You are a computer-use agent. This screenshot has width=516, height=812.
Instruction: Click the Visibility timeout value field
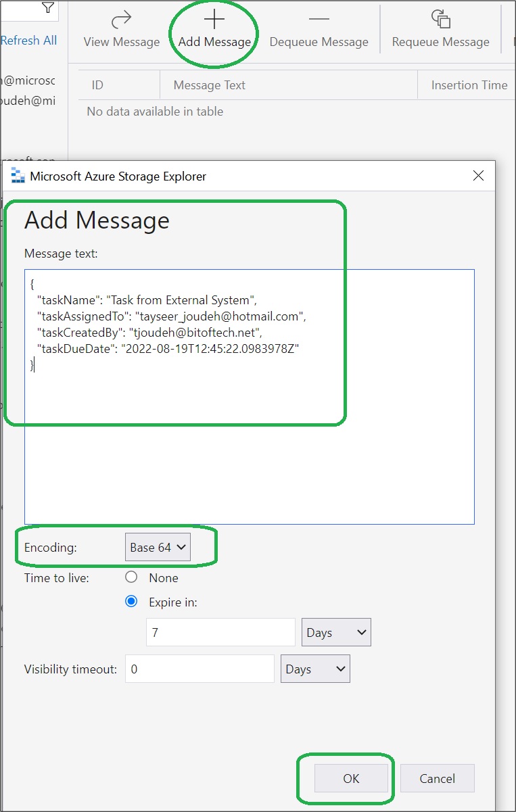point(200,669)
